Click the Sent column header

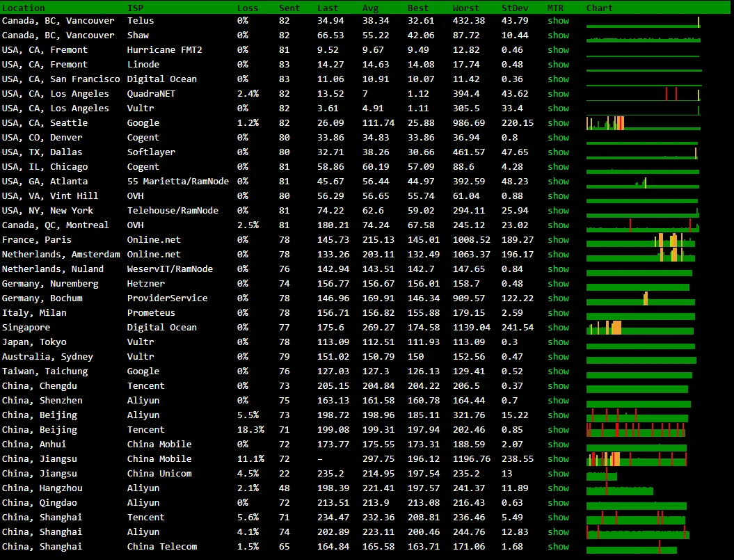pyautogui.click(x=289, y=8)
